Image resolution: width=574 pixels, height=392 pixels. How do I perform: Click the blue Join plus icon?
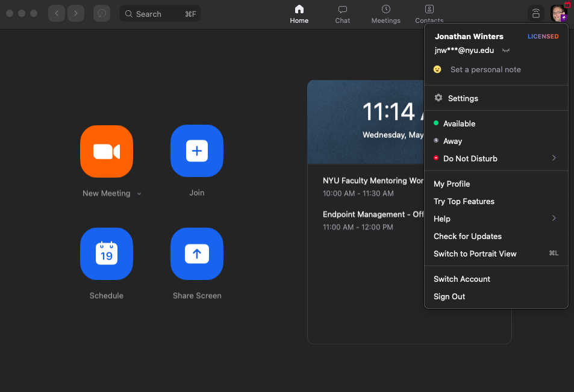197,151
